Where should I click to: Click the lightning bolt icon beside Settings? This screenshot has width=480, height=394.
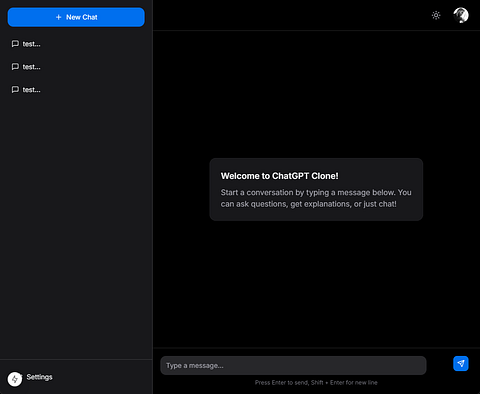[15, 379]
